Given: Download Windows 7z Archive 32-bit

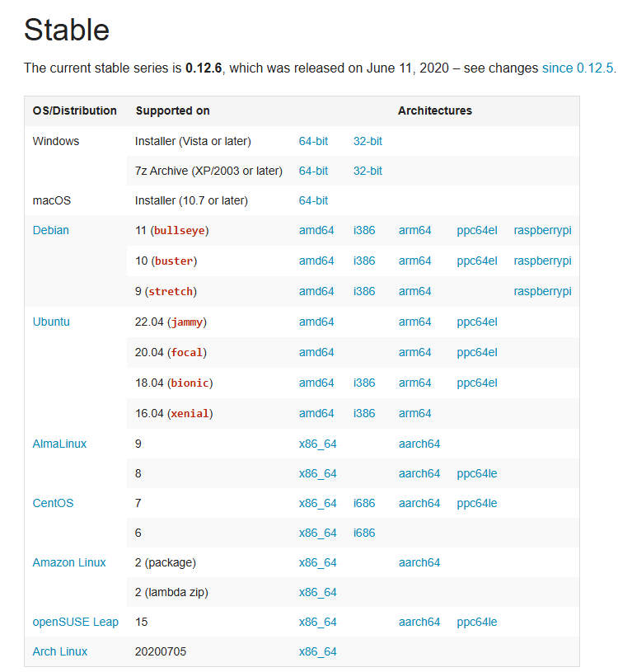Looking at the screenshot, I should [x=368, y=171].
